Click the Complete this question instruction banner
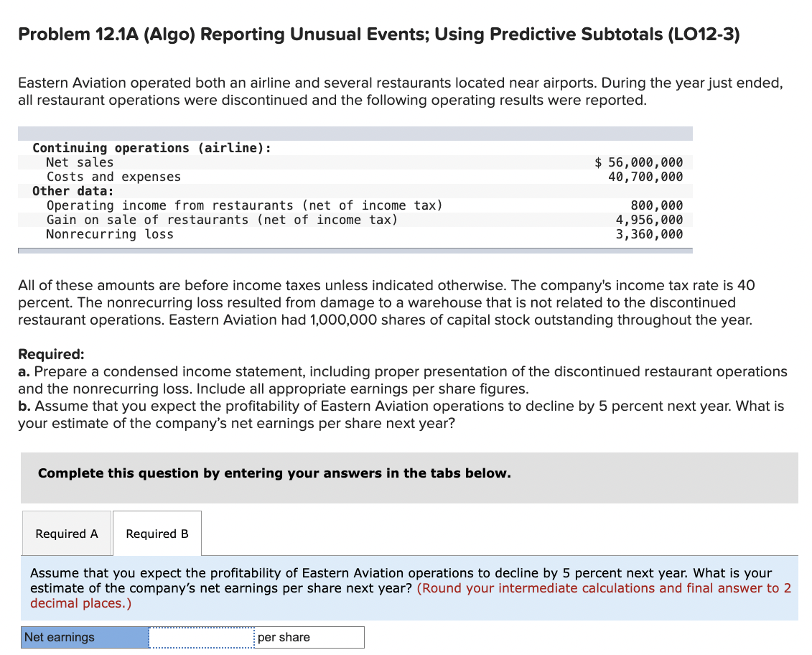Image resolution: width=812 pixels, height=655 pixels. (274, 473)
